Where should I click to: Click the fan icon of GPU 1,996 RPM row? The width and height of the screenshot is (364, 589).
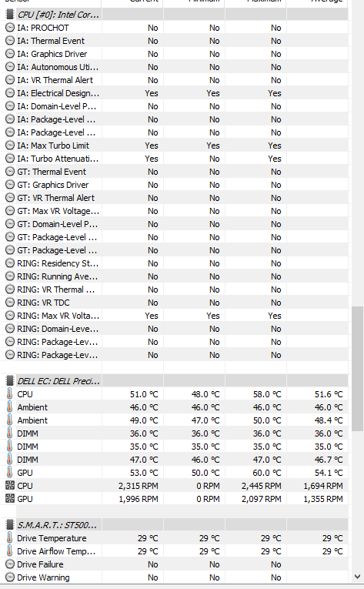click(x=10, y=499)
